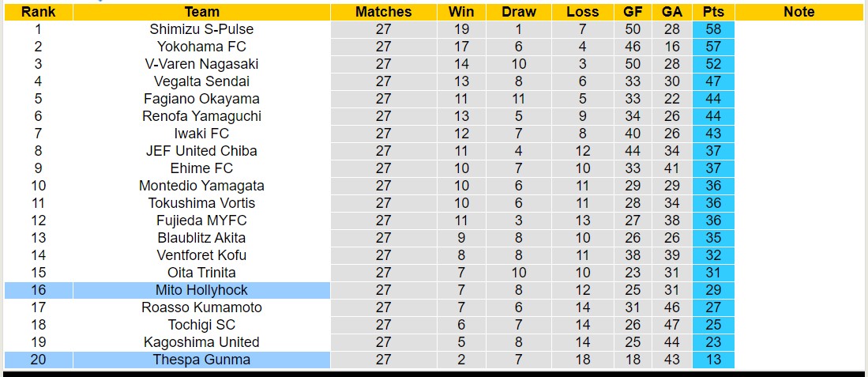Click the Thespa Gunma team name
The width and height of the screenshot is (868, 377).
(201, 360)
